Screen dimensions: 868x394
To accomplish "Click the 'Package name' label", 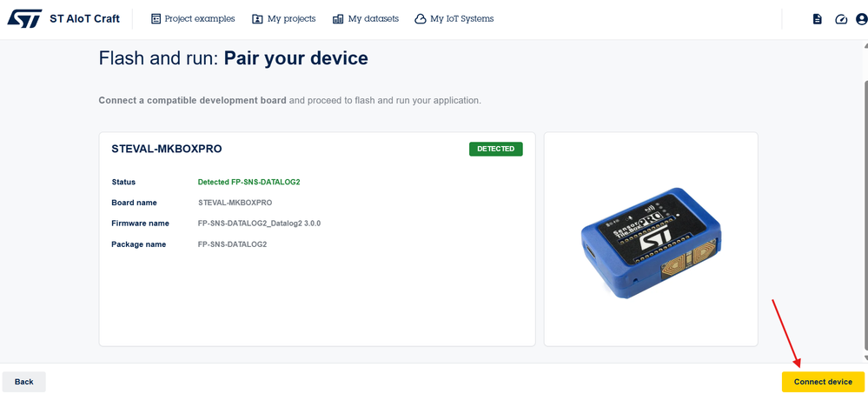I will click(x=138, y=244).
